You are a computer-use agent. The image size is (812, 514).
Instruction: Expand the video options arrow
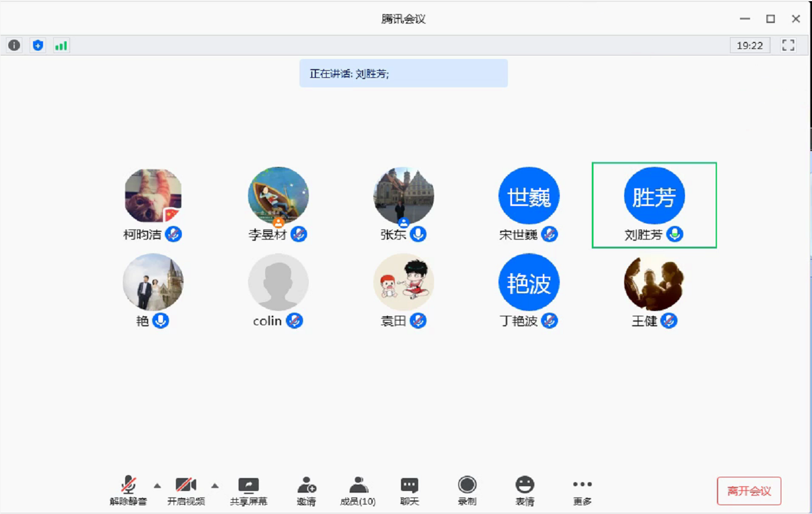[x=215, y=486]
